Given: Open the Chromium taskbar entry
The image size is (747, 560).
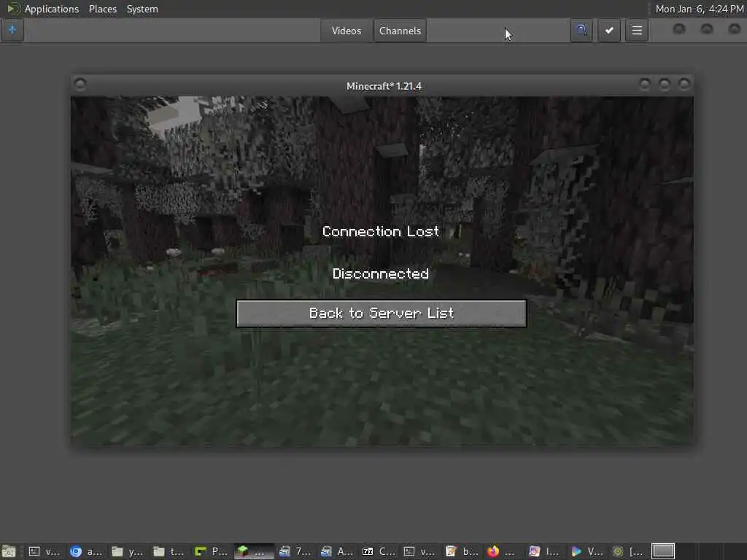Looking at the screenshot, I should point(86,551).
